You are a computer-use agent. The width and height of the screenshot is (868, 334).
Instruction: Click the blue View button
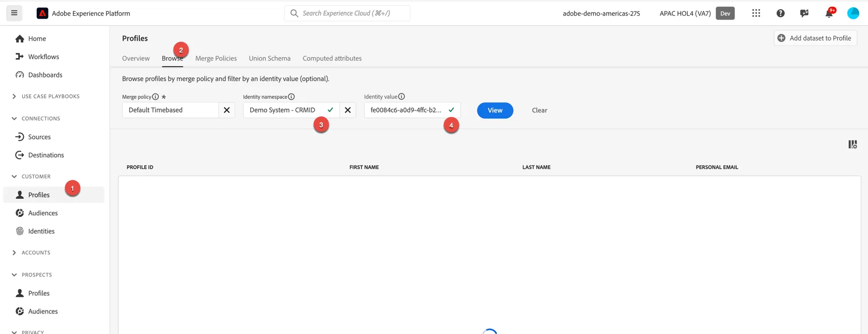click(495, 110)
